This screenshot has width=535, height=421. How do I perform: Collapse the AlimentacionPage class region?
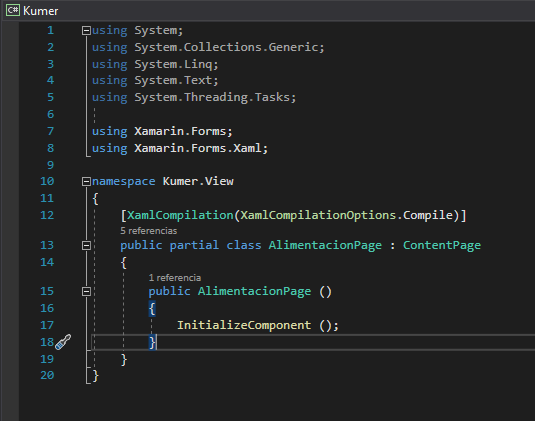point(86,245)
